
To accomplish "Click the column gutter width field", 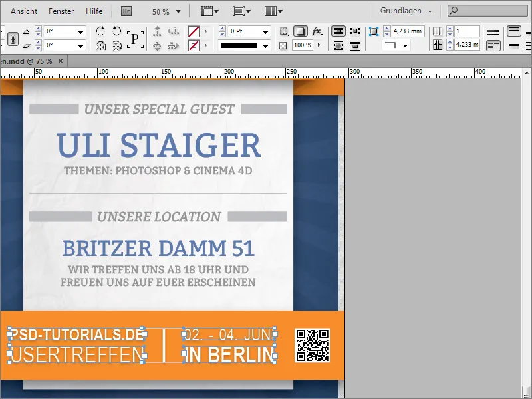I will 467,45.
